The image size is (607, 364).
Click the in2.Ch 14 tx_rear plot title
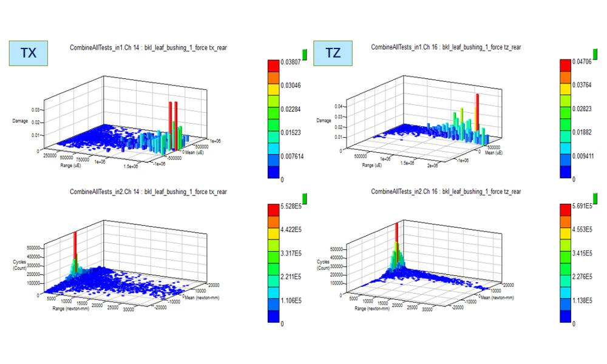(x=149, y=192)
